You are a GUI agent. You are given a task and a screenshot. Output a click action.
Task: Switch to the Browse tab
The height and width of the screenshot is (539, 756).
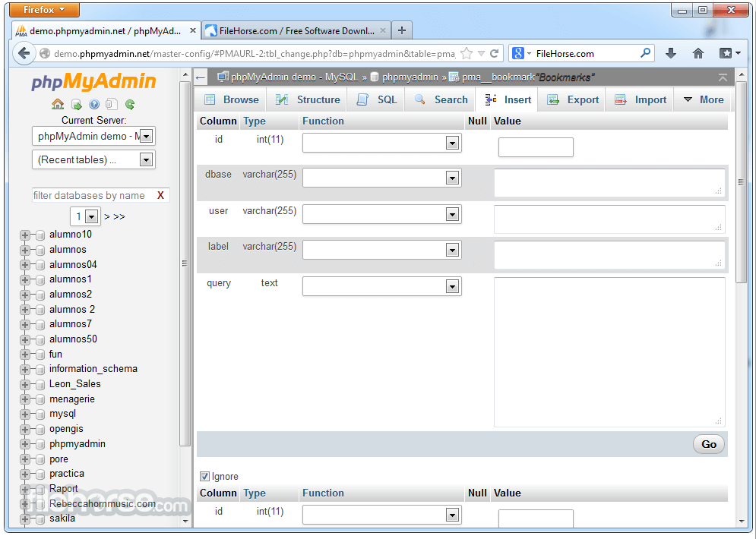point(232,99)
